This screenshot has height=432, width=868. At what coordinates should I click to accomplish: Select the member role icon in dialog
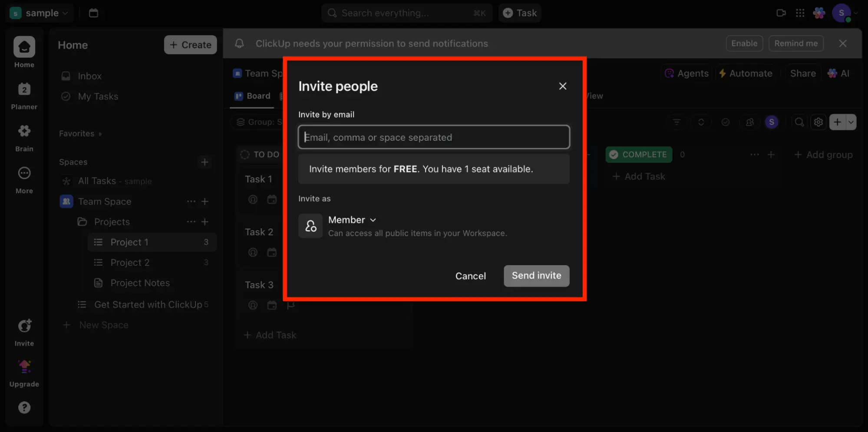(310, 226)
